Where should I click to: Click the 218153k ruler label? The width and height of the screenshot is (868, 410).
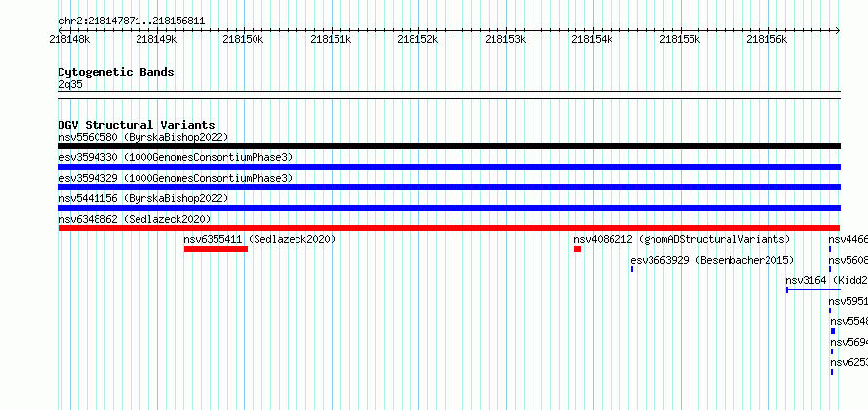505,39
